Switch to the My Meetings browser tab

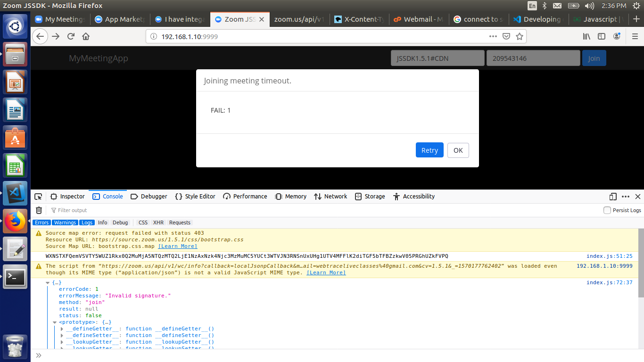pyautogui.click(x=60, y=19)
